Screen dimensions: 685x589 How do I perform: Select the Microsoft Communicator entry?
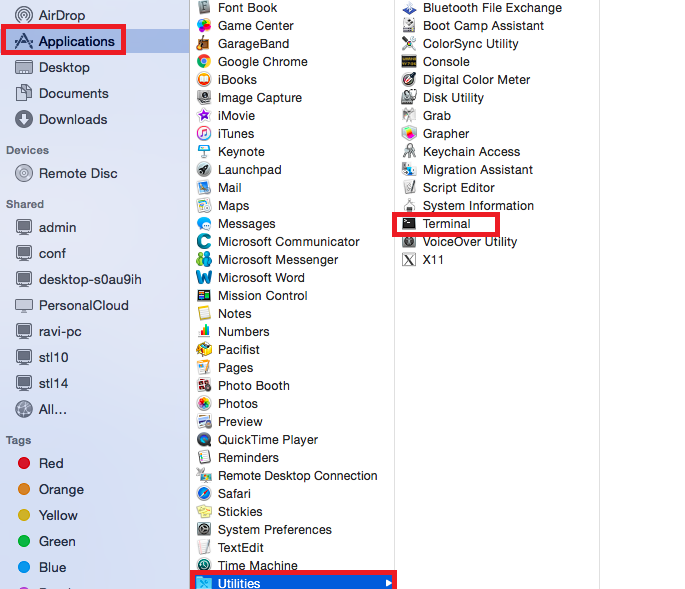pyautogui.click(x=288, y=242)
